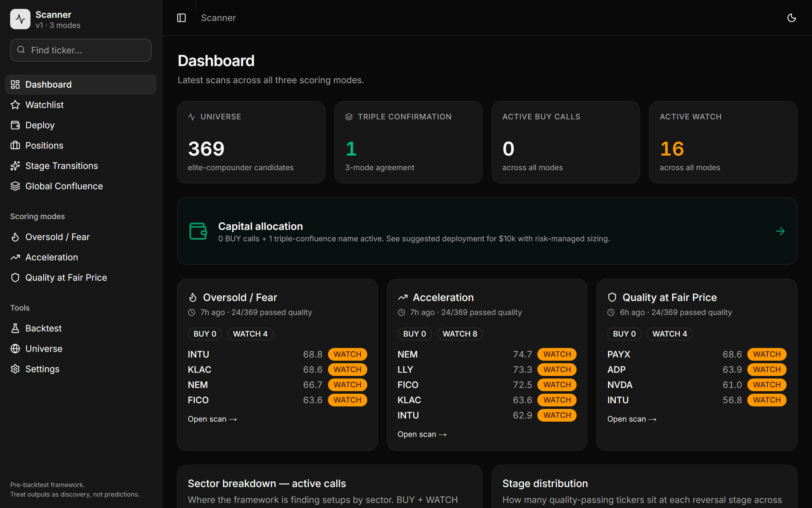Click the Settings gear icon
The width and height of the screenshot is (812, 508).
15,369
